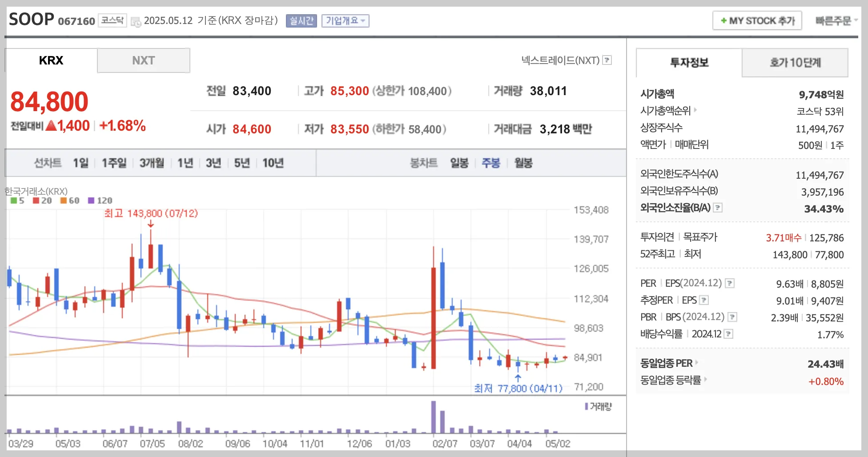Click 저가 value 83,550
Screen dimensions: 868x457
coord(350,129)
